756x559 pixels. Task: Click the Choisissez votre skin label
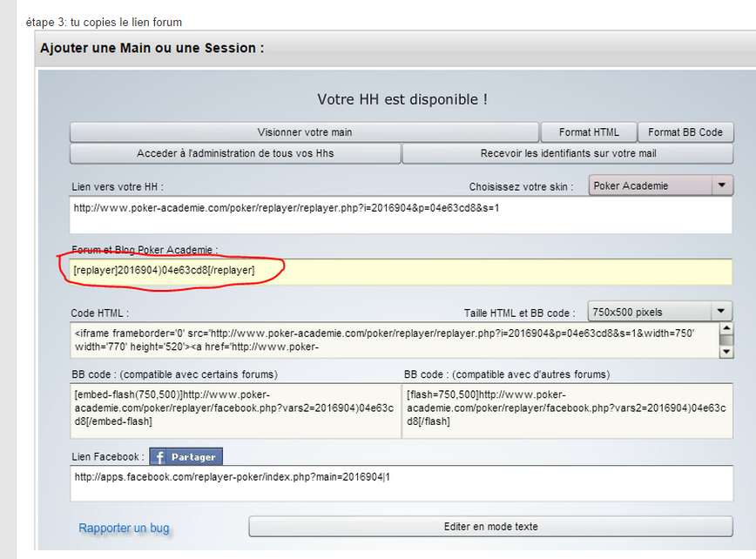[521, 187]
